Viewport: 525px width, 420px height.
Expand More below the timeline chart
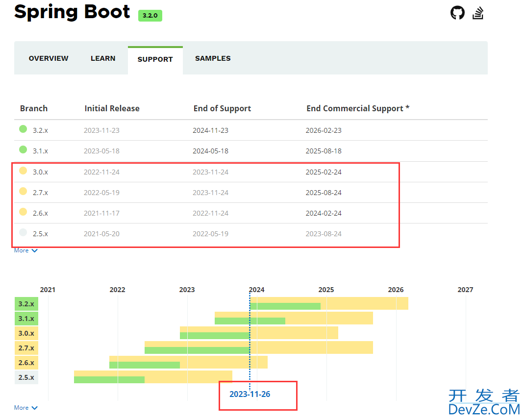pyautogui.click(x=26, y=408)
